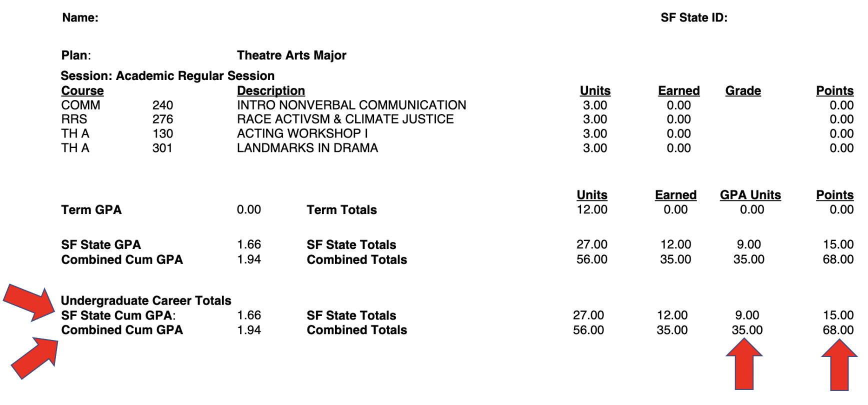Click LANDMARKS IN DRAMA course description

(x=307, y=148)
